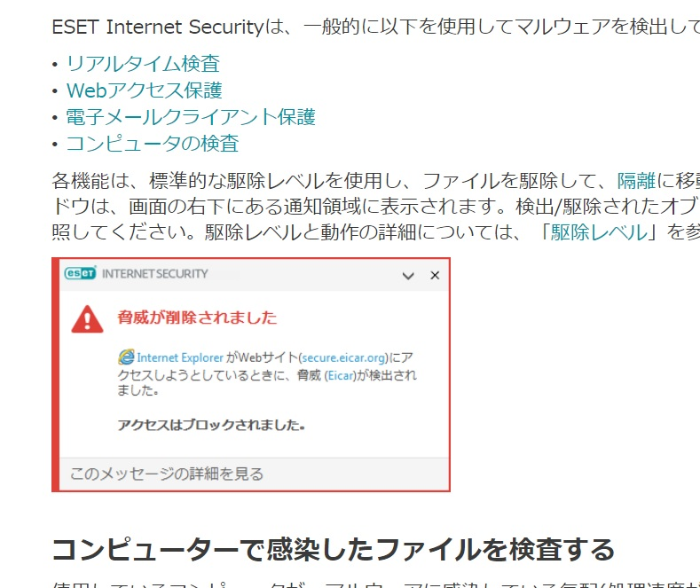Follow the Webアクセス保護 link
Screen dimensions: 700x588
click(144, 90)
